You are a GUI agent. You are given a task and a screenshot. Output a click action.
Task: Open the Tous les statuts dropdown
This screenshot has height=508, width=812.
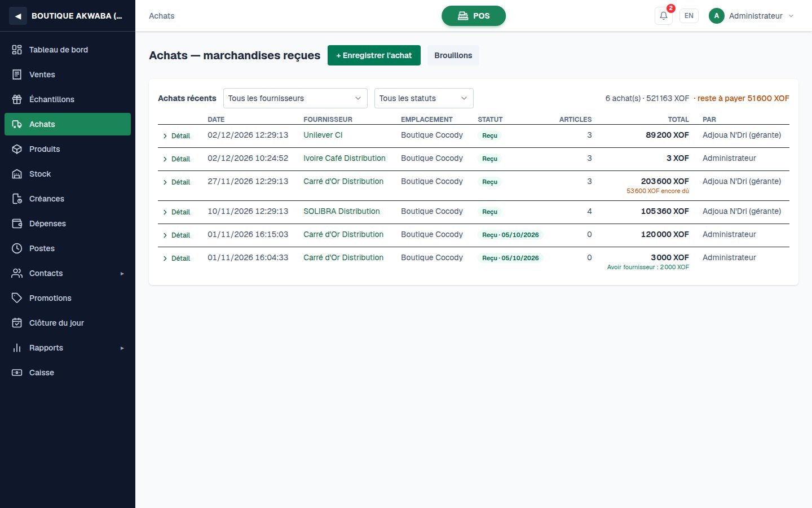coord(424,98)
